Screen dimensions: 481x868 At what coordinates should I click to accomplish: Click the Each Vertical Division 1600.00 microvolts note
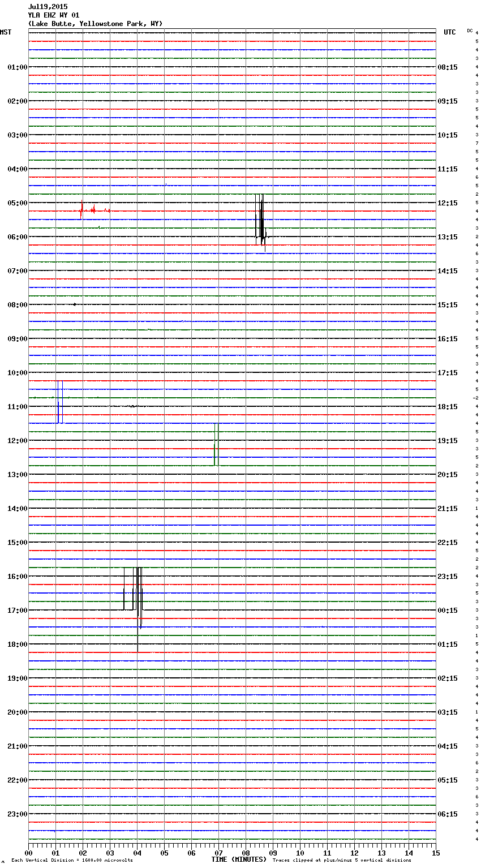pos(72,860)
